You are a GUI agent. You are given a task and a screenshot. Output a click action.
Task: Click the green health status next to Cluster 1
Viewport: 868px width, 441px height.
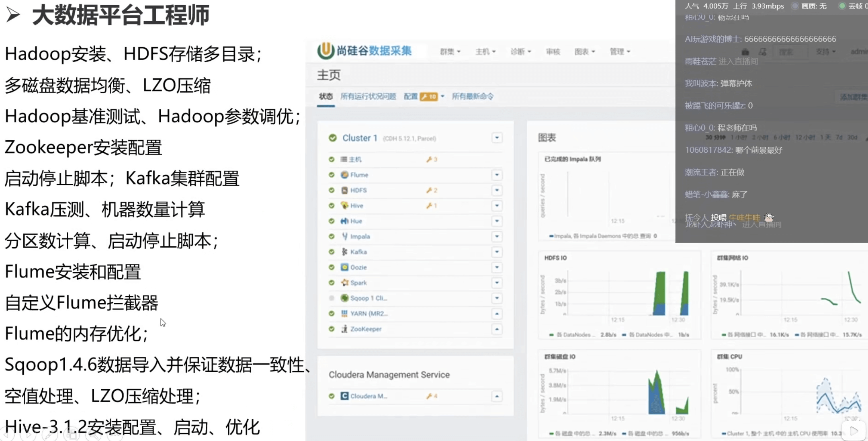[332, 138]
